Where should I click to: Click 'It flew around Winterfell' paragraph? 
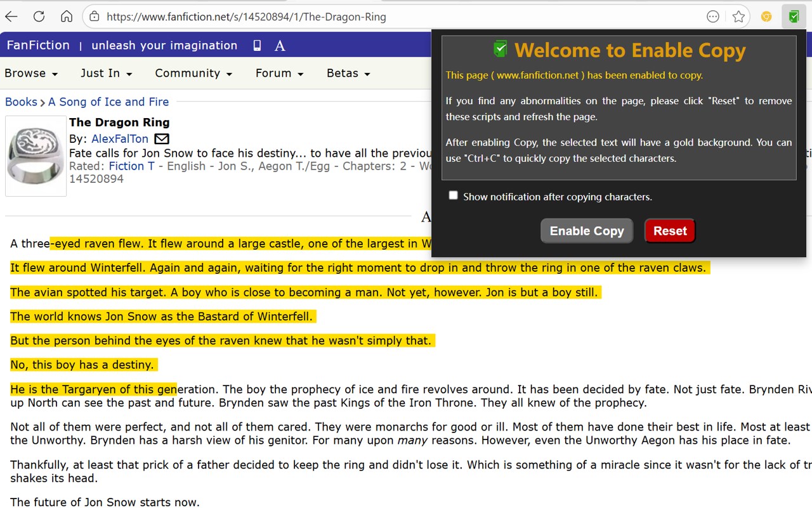[358, 268]
